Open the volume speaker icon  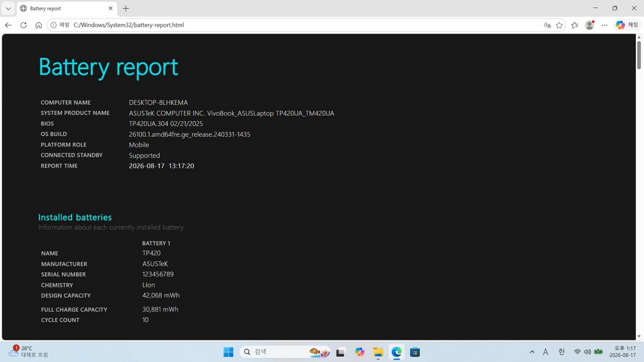587,352
